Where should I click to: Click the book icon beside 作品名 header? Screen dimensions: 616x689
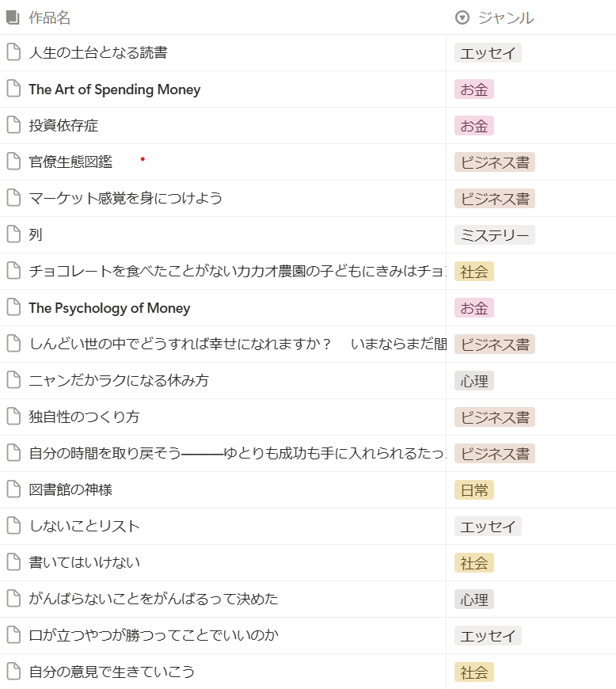click(13, 17)
